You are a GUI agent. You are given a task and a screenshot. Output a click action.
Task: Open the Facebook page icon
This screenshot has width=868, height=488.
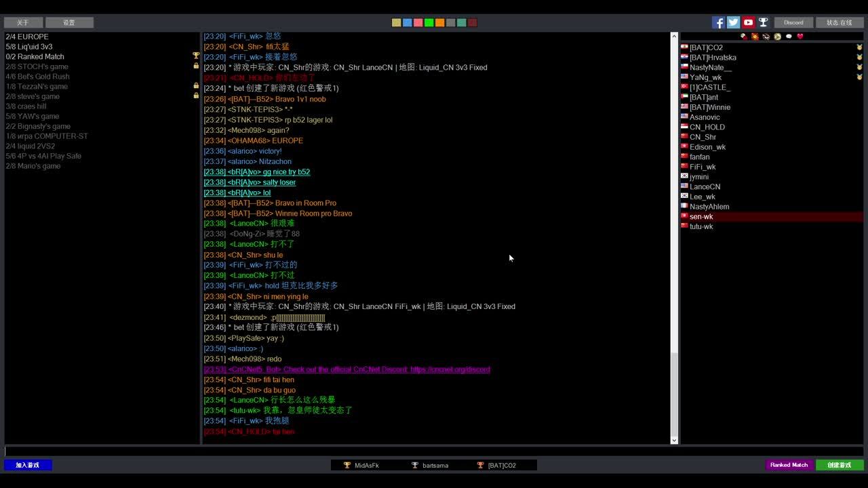pos(718,22)
